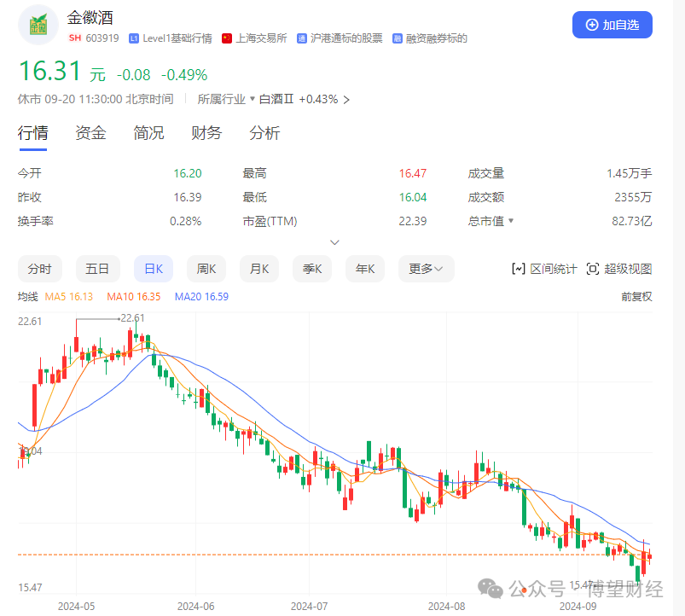Open 白酒II industry link arrow
This screenshot has width=685, height=616.
click(346, 100)
